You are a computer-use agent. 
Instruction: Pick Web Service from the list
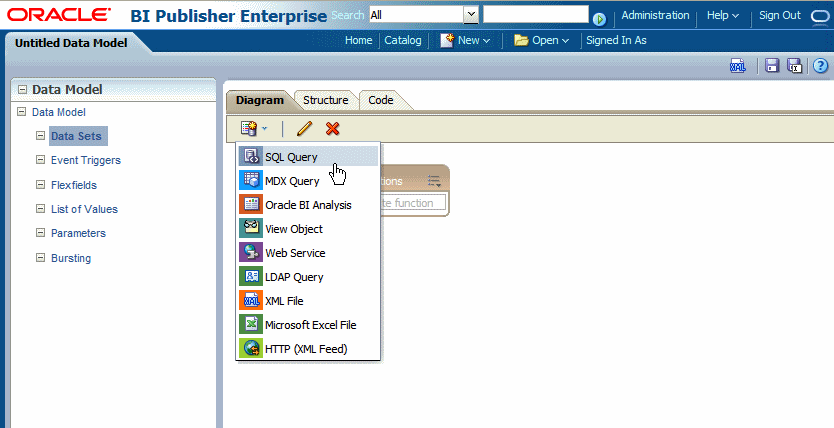(x=308, y=253)
